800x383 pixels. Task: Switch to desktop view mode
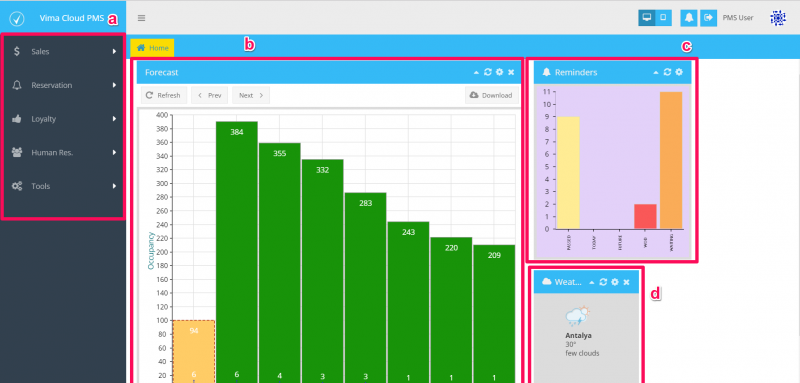pos(647,18)
